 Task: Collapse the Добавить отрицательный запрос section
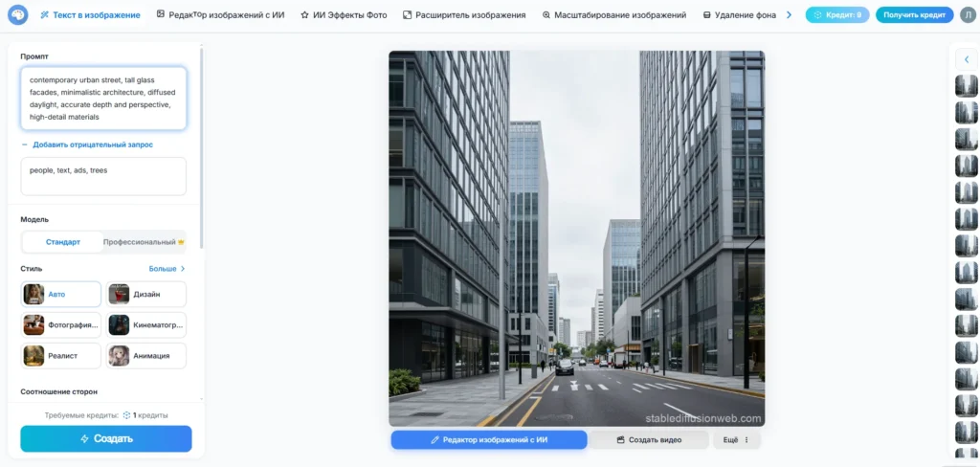point(87,145)
